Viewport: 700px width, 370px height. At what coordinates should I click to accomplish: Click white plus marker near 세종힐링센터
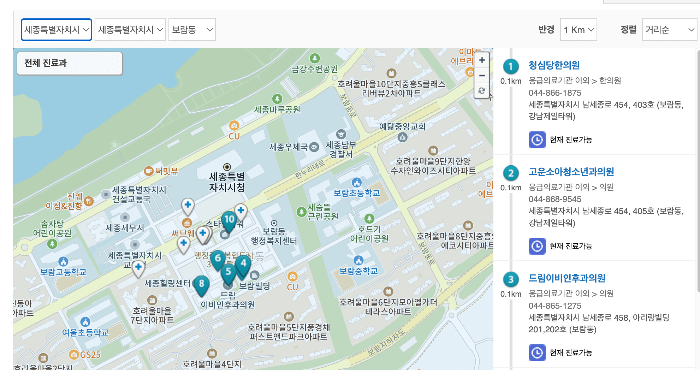138,269
